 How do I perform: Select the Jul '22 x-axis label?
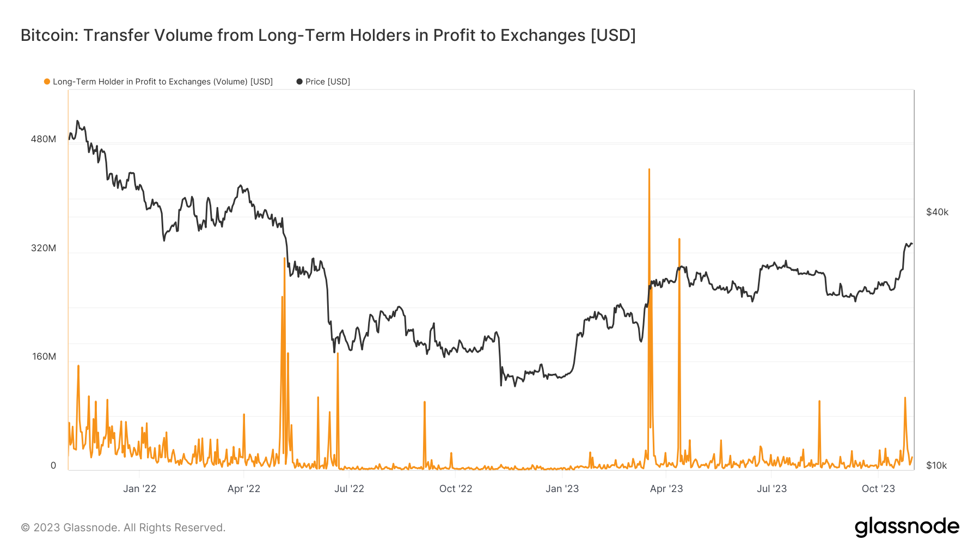pos(349,489)
